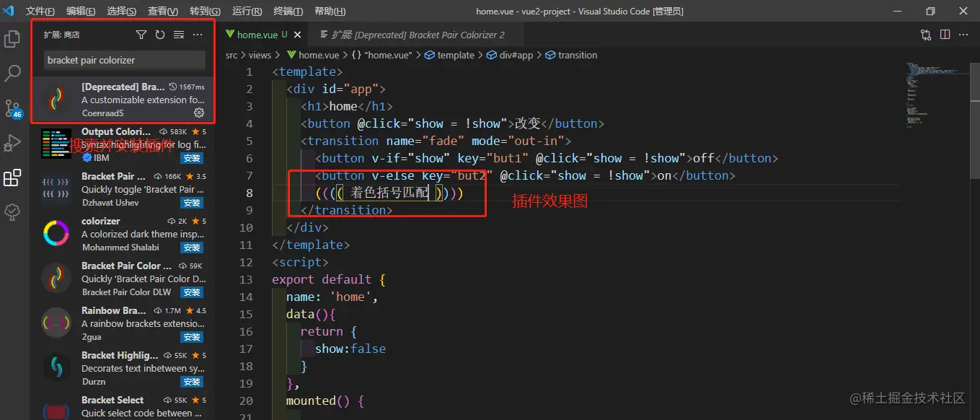The image size is (980, 420).
Task: Place cursor on show:false line
Action: pyautogui.click(x=350, y=349)
